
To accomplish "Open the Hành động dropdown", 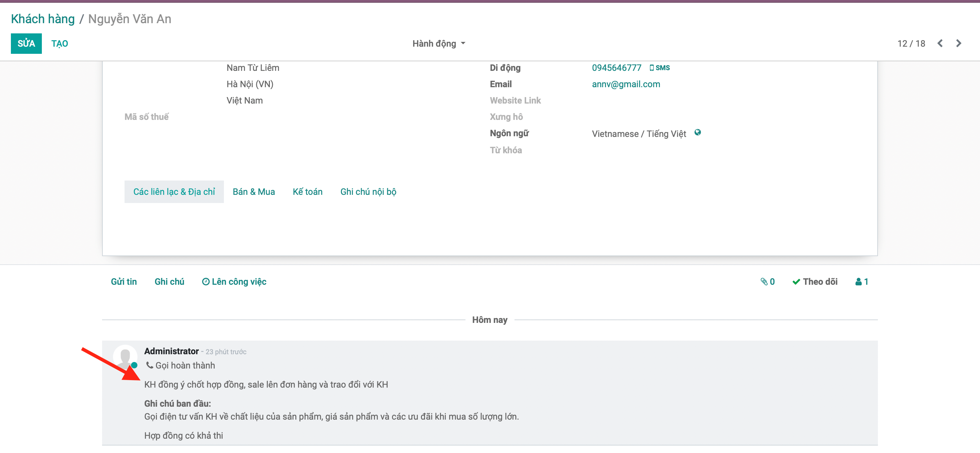I will 439,44.
